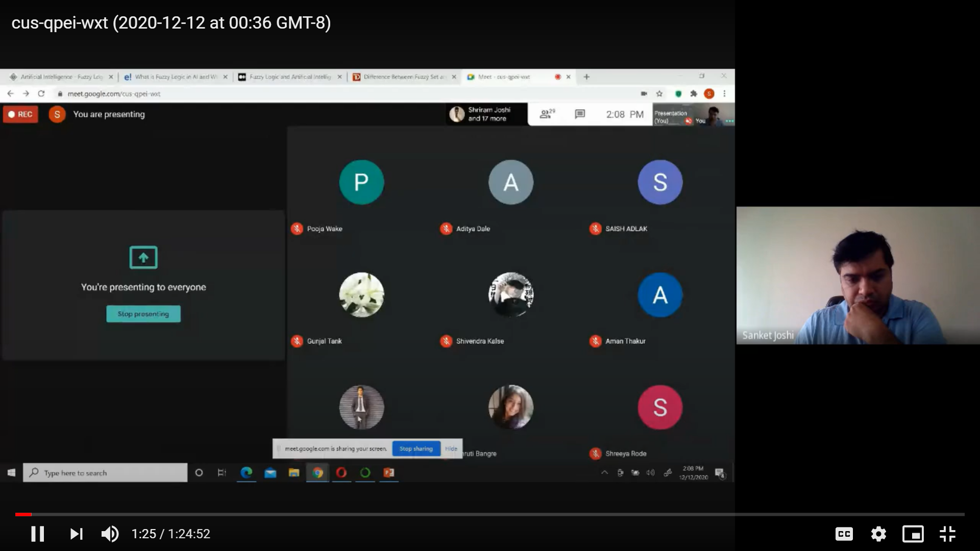The width and height of the screenshot is (980, 551).
Task: Open the Chrome extensions puzzle icon
Action: (693, 93)
